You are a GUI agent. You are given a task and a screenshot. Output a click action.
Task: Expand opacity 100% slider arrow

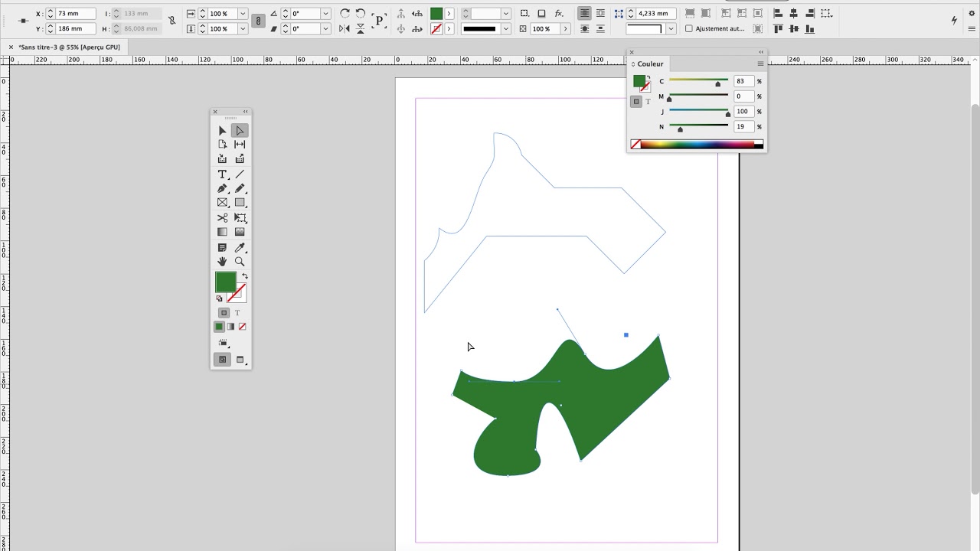565,29
